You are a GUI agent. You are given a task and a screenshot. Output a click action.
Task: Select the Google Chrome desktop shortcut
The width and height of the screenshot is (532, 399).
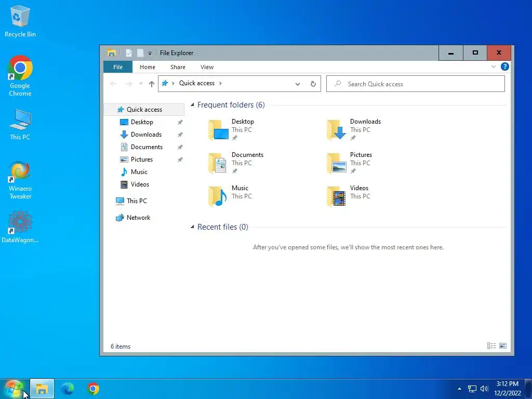[x=20, y=76]
